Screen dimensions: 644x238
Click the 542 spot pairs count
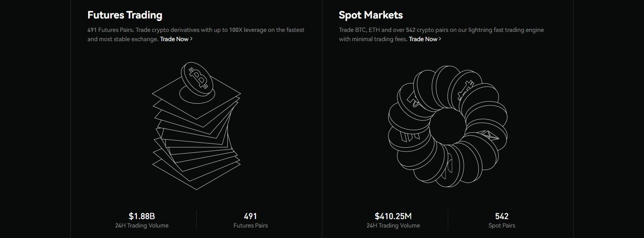tap(502, 216)
